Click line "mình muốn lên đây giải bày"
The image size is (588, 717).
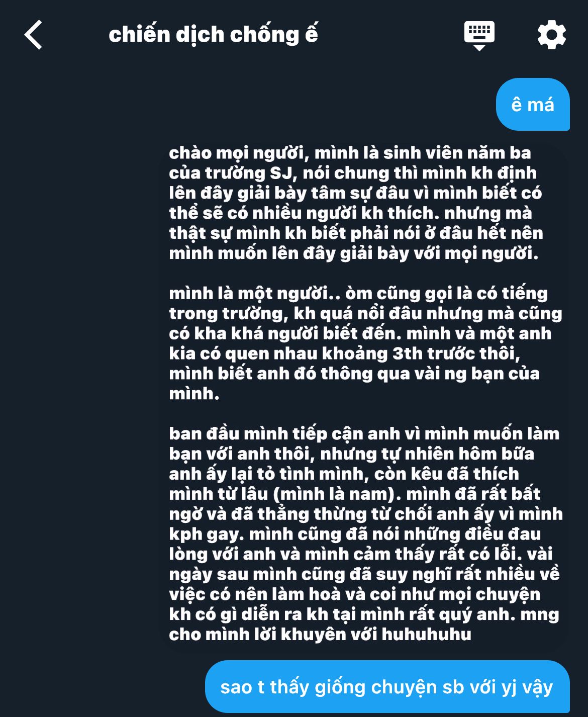354,253
